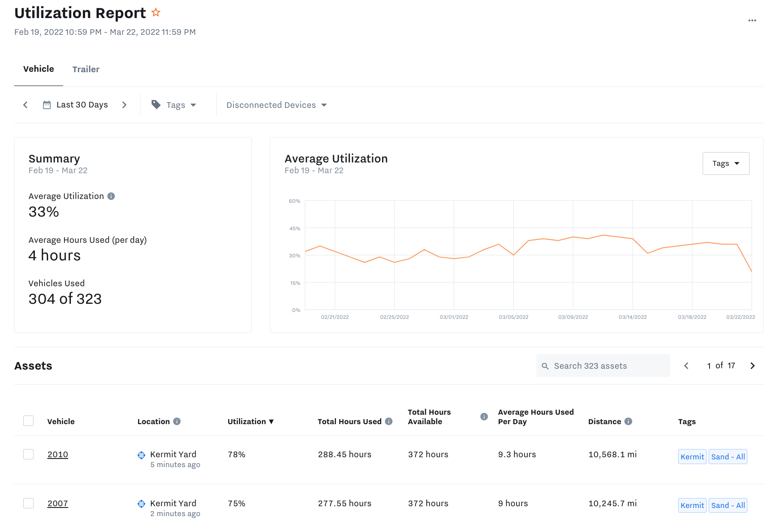Viewport: 771px width, 532px height.
Task: Open the Tags dropdown on Average Utilization chart
Action: (725, 164)
